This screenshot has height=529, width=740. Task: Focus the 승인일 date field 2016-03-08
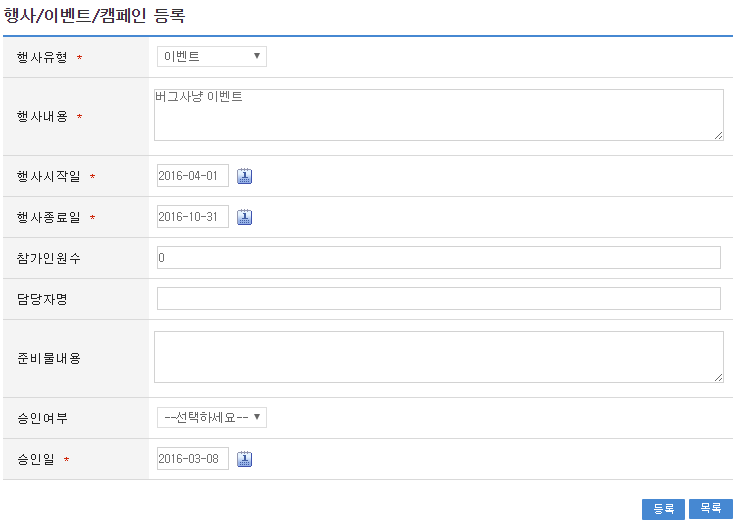[193, 459]
